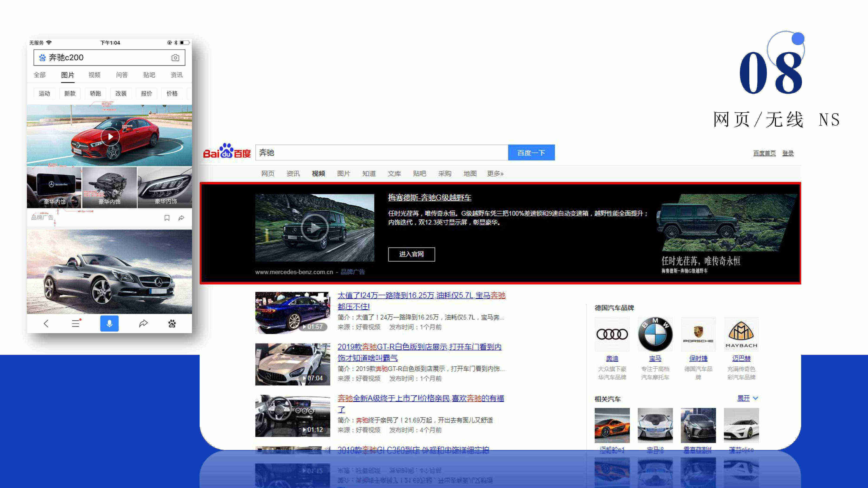This screenshot has width=868, height=488.
Task: Open the 采购 tab on desktop Baidu
Action: coord(445,174)
